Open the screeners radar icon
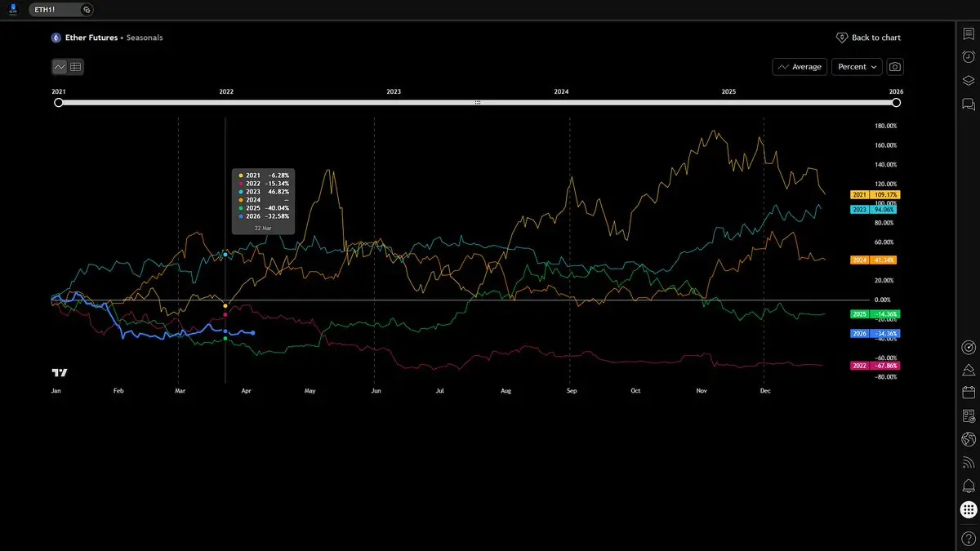 969,347
